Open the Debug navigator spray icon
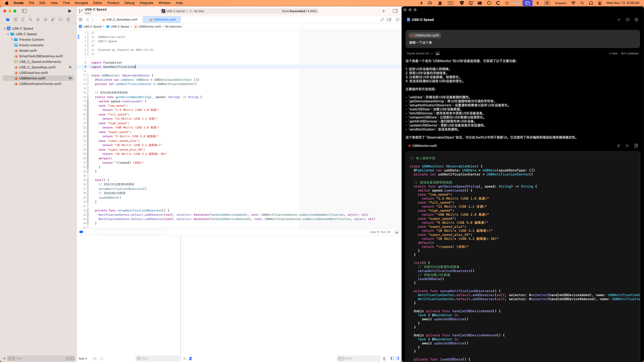 pos(53,19)
